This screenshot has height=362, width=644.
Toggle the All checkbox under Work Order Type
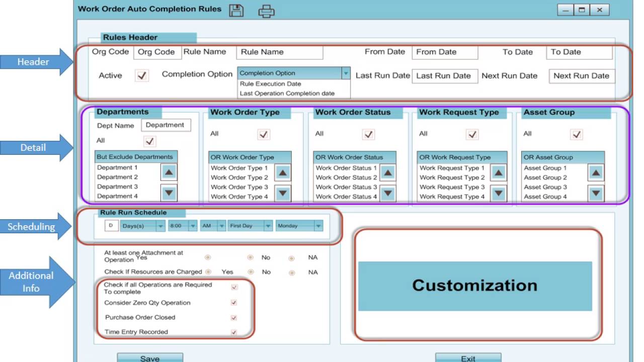pos(264,134)
